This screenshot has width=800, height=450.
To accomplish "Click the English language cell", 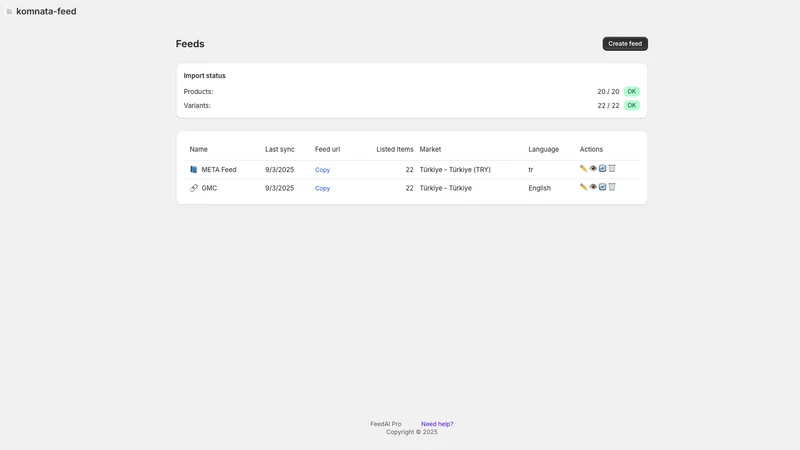I will [539, 188].
